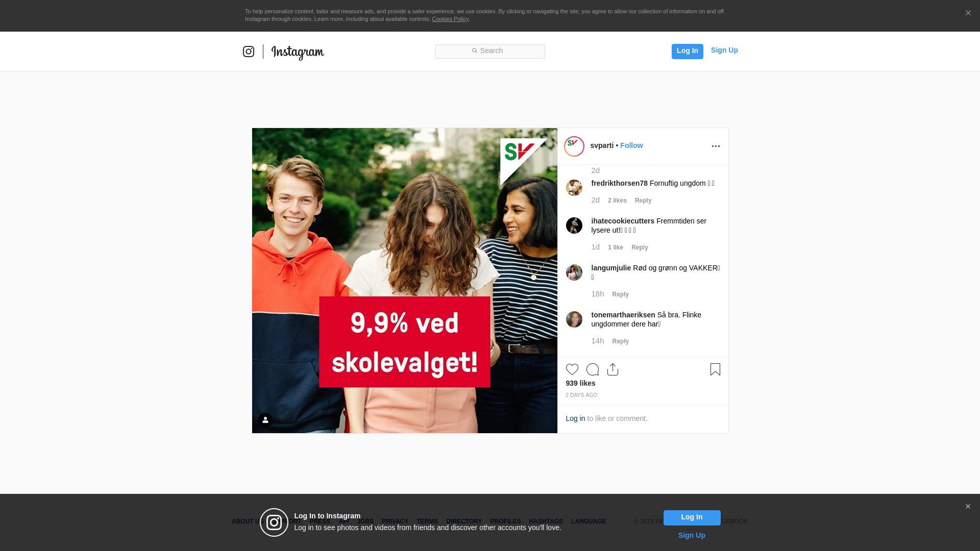Open tonemarthaeriksen's profile name
The height and width of the screenshot is (551, 980).
pos(623,315)
